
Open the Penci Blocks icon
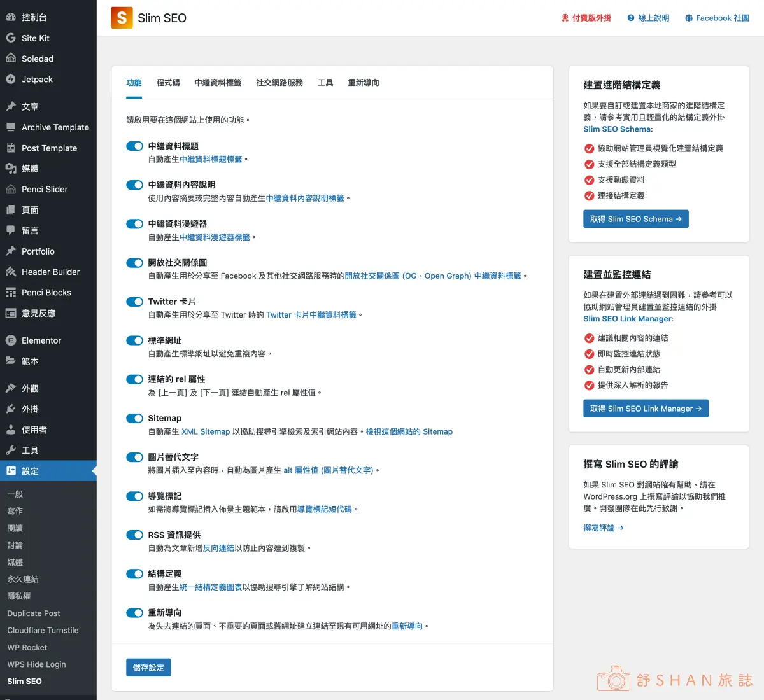[11, 293]
